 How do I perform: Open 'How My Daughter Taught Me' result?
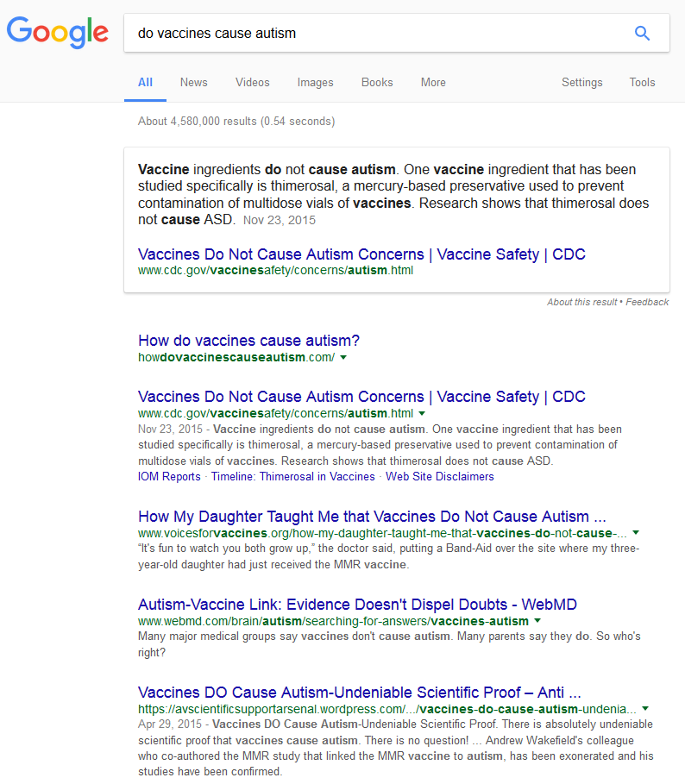point(372,517)
